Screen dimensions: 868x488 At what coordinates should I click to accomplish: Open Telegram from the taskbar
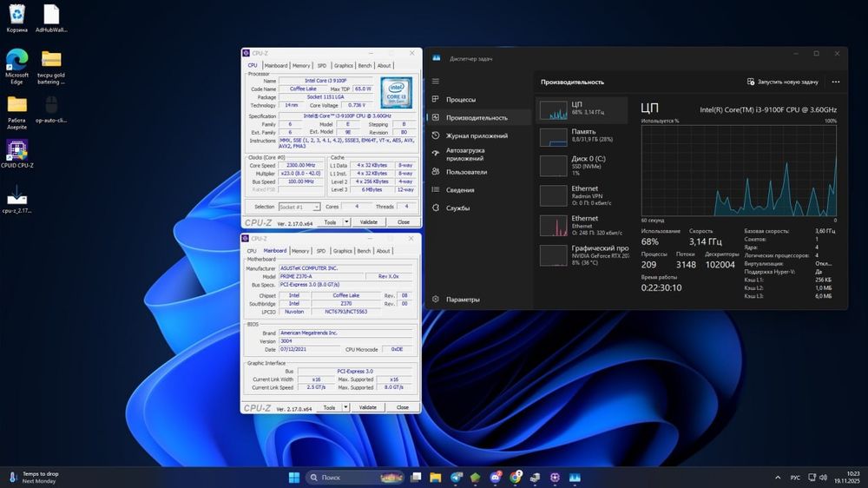pyautogui.click(x=457, y=478)
